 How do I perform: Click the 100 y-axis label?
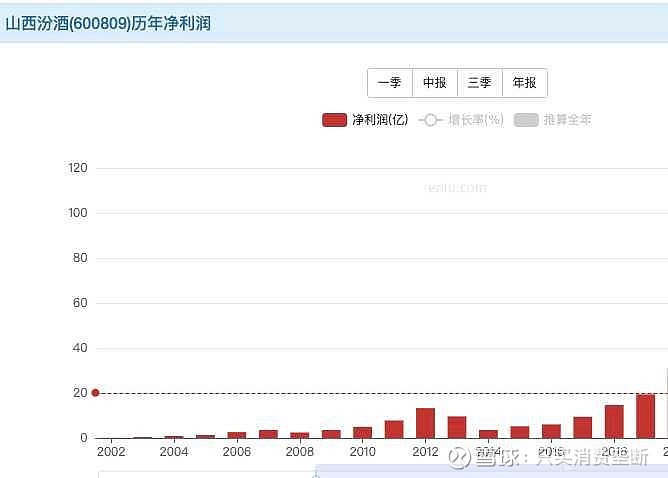[78, 213]
